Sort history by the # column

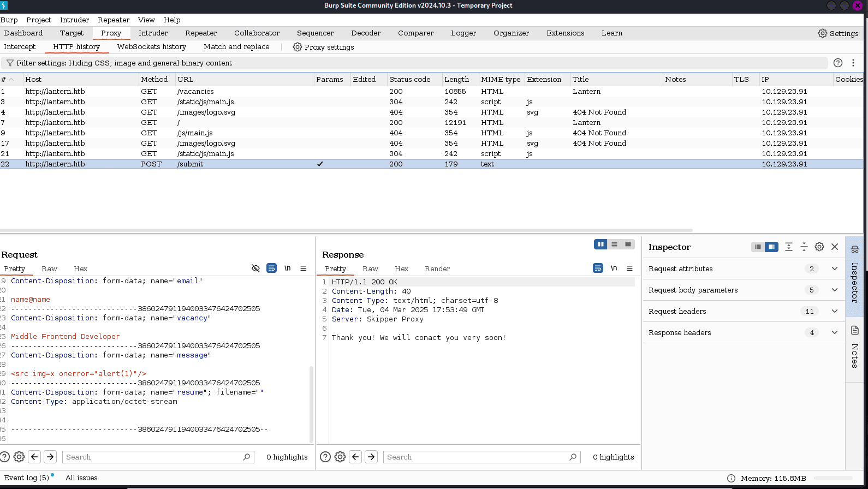[x=11, y=79]
